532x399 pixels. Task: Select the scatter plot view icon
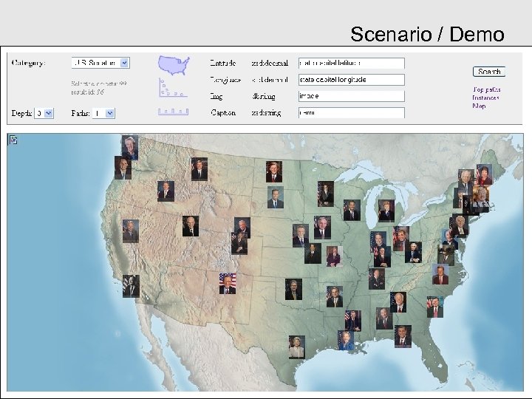[173, 87]
